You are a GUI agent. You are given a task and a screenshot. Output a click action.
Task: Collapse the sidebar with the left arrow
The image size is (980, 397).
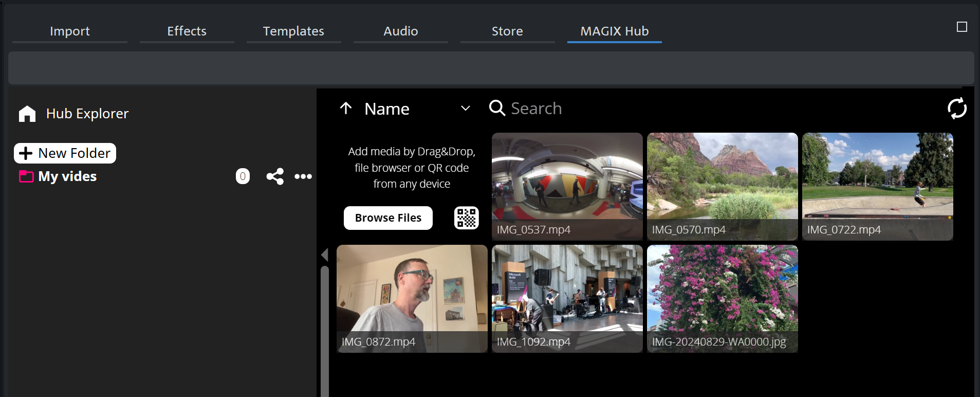[x=324, y=255]
